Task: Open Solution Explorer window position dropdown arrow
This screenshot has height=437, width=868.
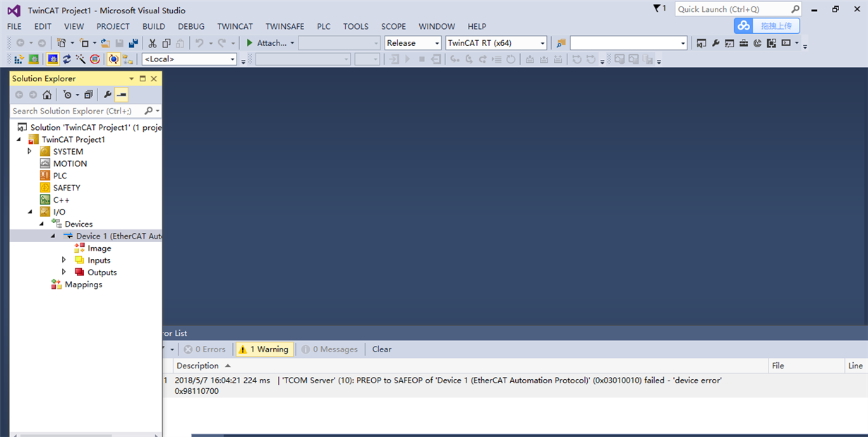Action: pos(131,78)
